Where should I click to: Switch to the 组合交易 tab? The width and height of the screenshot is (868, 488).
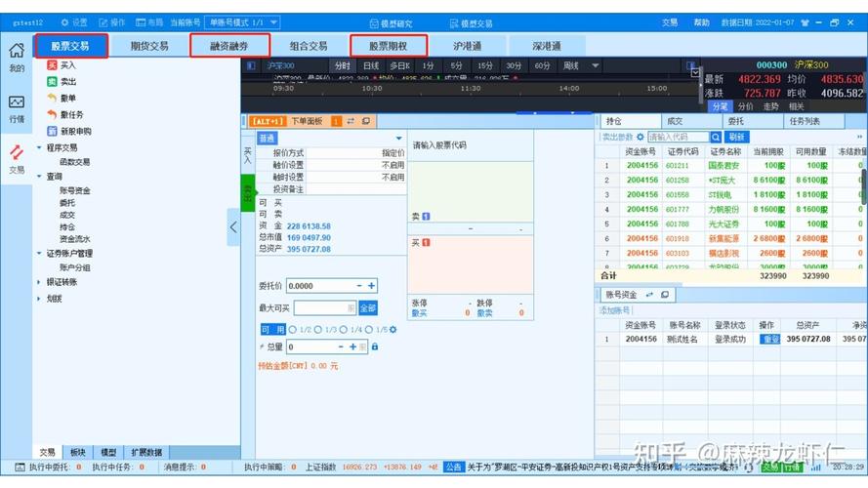pyautogui.click(x=309, y=46)
